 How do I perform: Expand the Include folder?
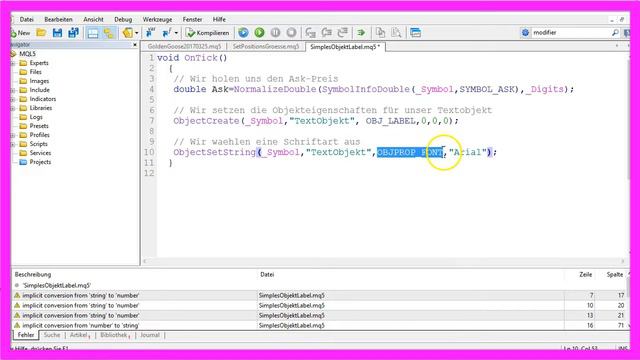tap(13, 90)
